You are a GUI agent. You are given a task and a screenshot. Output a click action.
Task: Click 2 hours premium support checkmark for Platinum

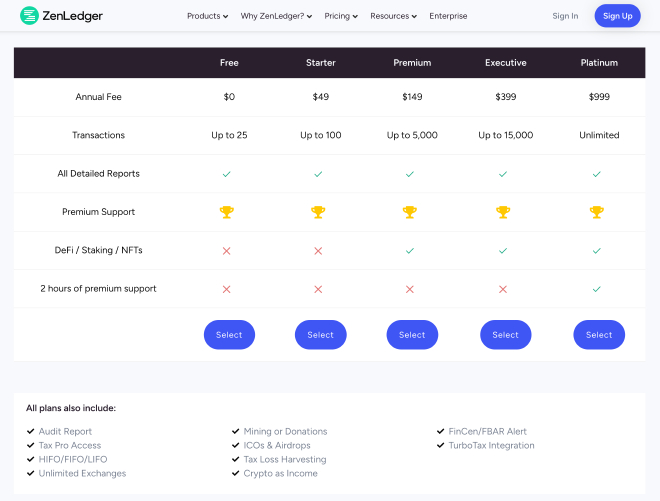[596, 289]
